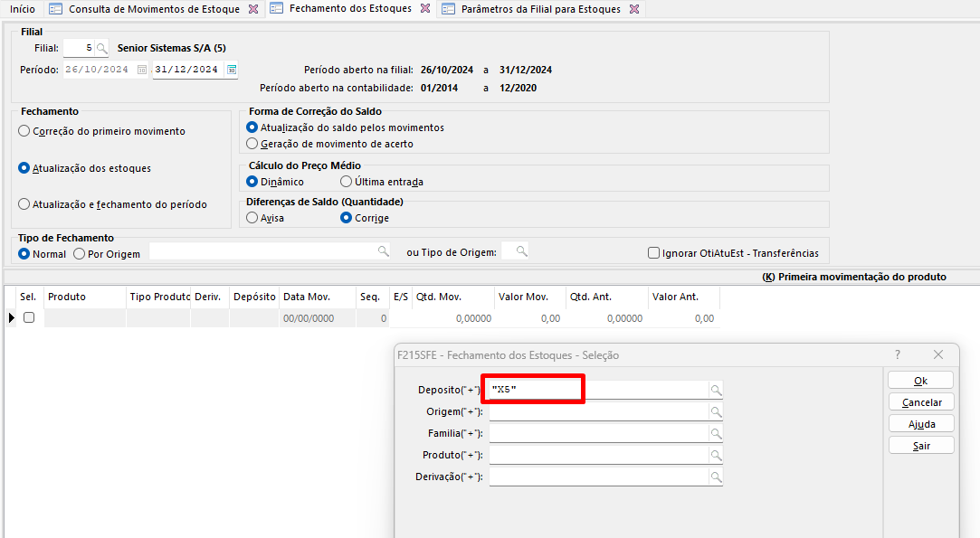Click Produto column header
980x538 pixels.
[85, 297]
